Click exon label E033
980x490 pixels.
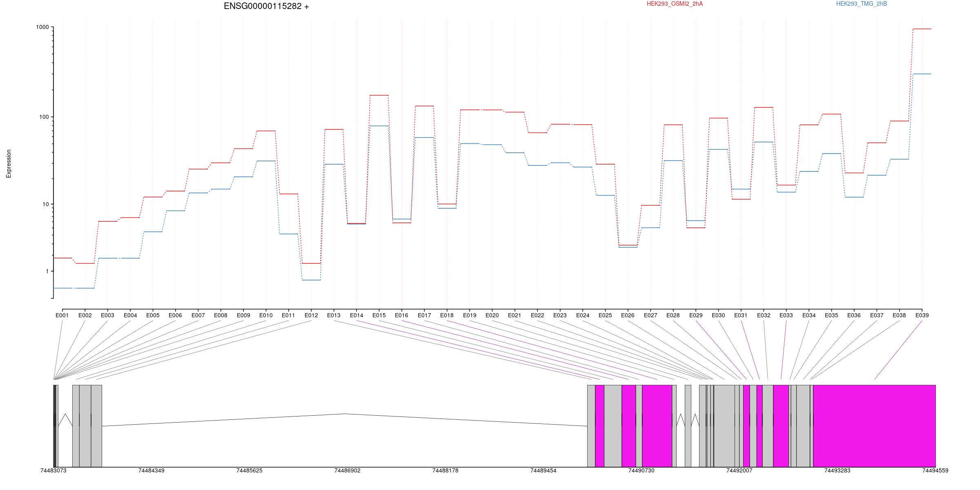pyautogui.click(x=786, y=315)
